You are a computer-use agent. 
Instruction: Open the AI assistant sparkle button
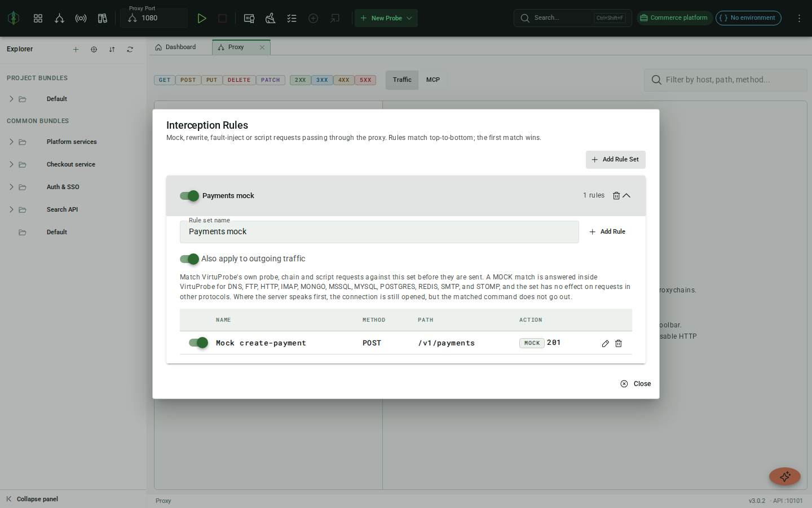tap(785, 476)
